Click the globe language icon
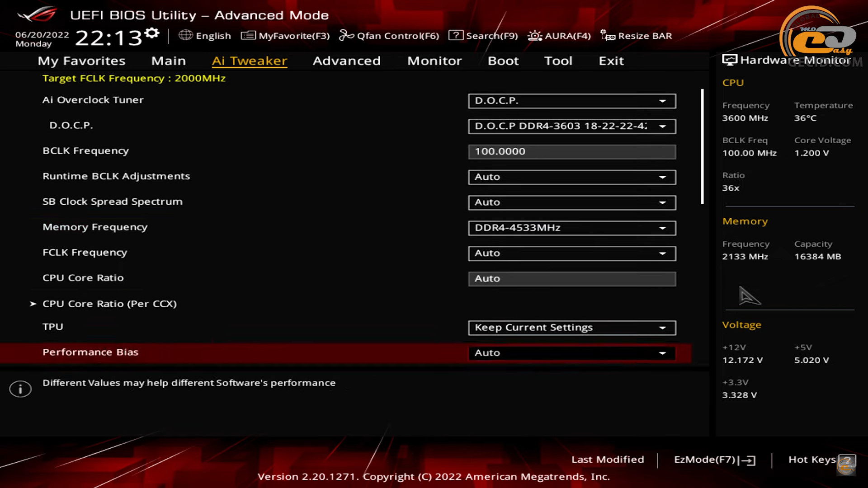868x488 pixels. [x=185, y=35]
